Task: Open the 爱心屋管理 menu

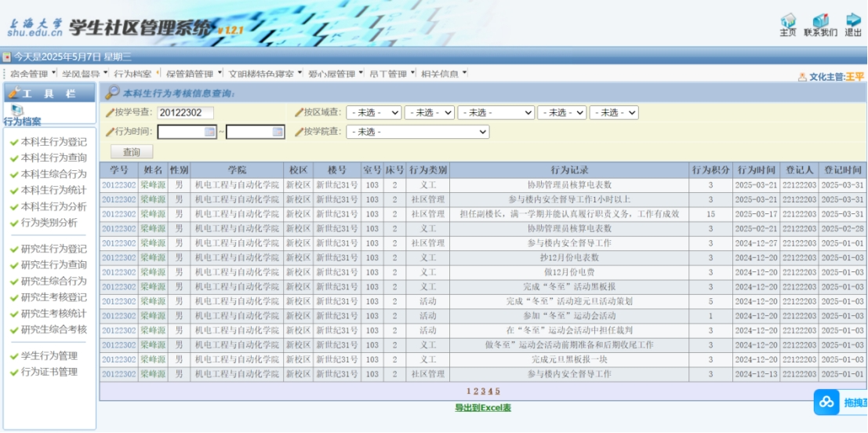Action: [x=335, y=74]
